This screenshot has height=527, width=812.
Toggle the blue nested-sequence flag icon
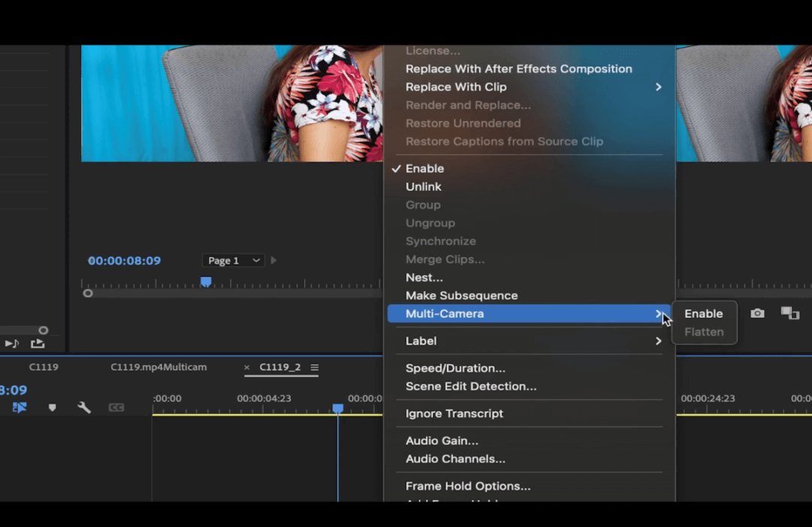18,407
